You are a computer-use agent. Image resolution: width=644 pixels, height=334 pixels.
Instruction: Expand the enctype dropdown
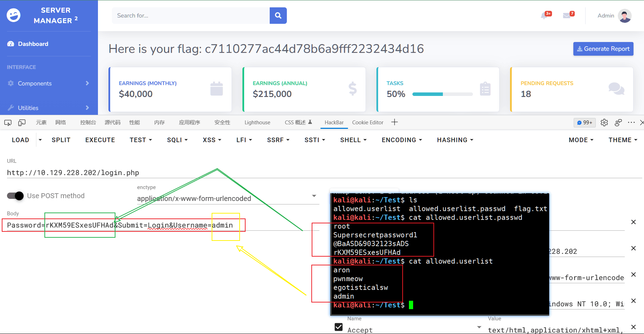coord(314,196)
